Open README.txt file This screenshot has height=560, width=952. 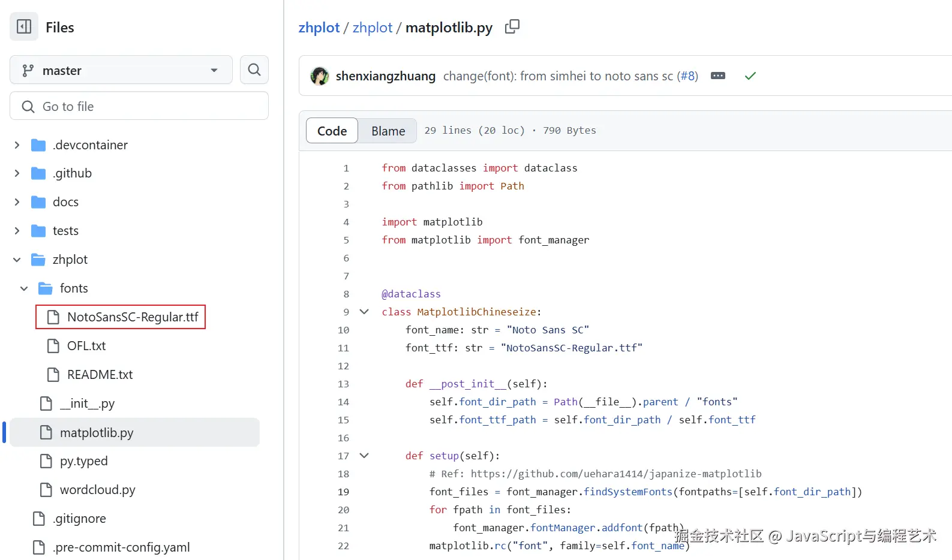click(100, 375)
